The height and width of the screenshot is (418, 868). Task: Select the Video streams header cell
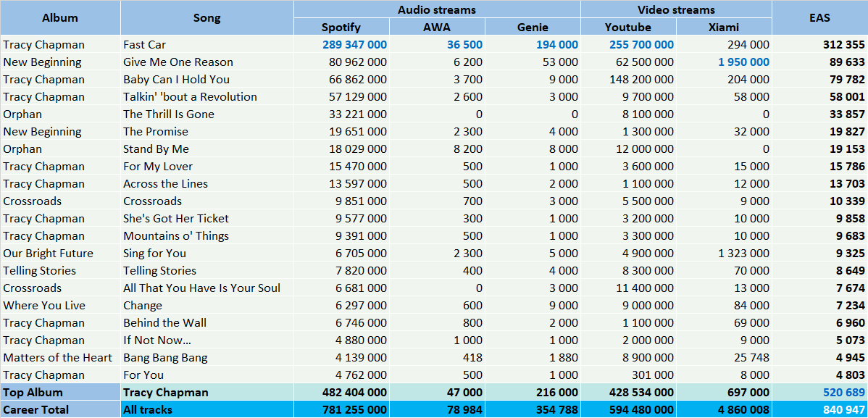[x=676, y=9]
